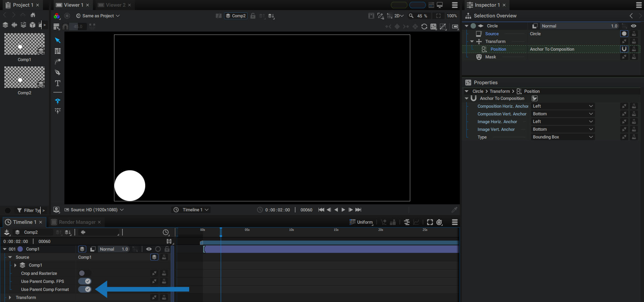Select the Position row in Inspector
Viewport: 644px width, 302px height.
[x=551, y=49]
